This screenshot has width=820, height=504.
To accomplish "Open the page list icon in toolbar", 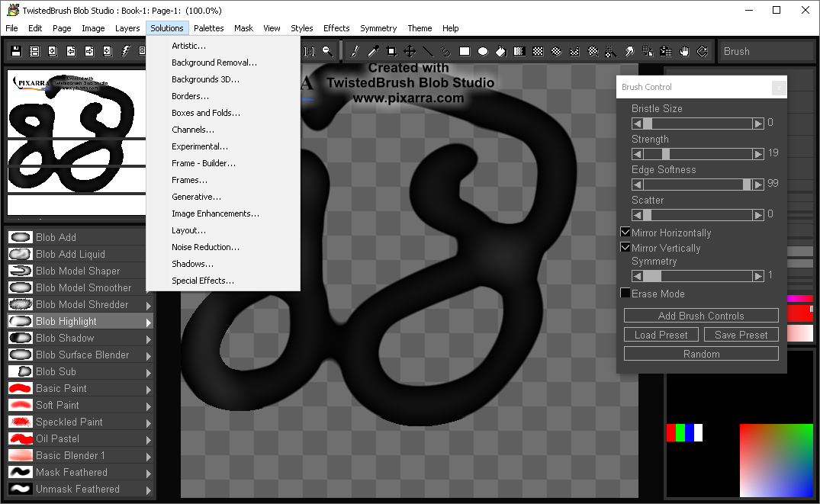I will click(x=34, y=51).
